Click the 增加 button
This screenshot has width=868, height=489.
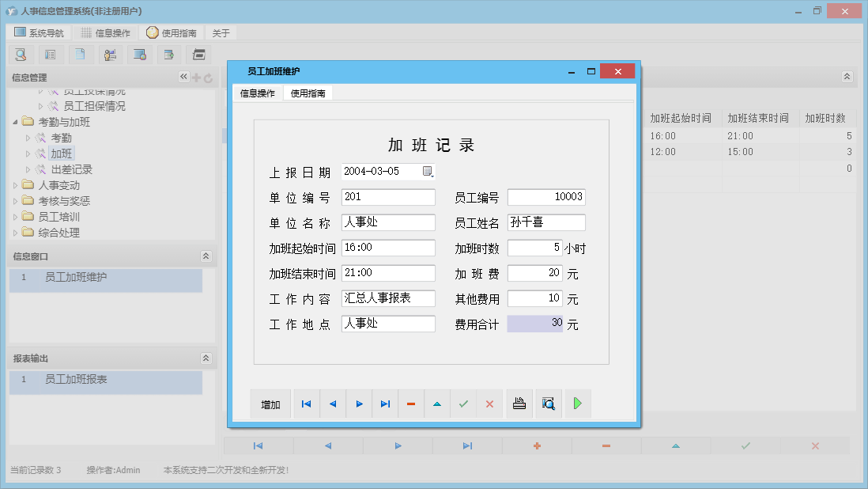tap(270, 404)
